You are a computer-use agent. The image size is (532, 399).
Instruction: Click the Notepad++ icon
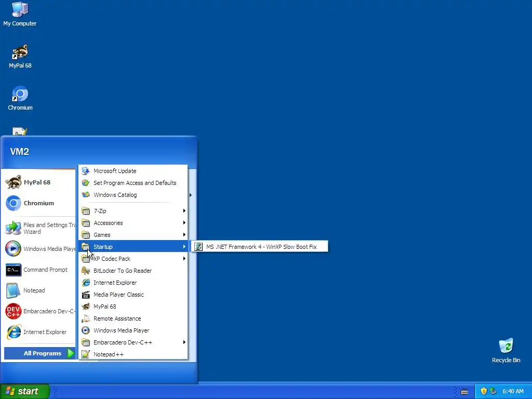(x=86, y=354)
